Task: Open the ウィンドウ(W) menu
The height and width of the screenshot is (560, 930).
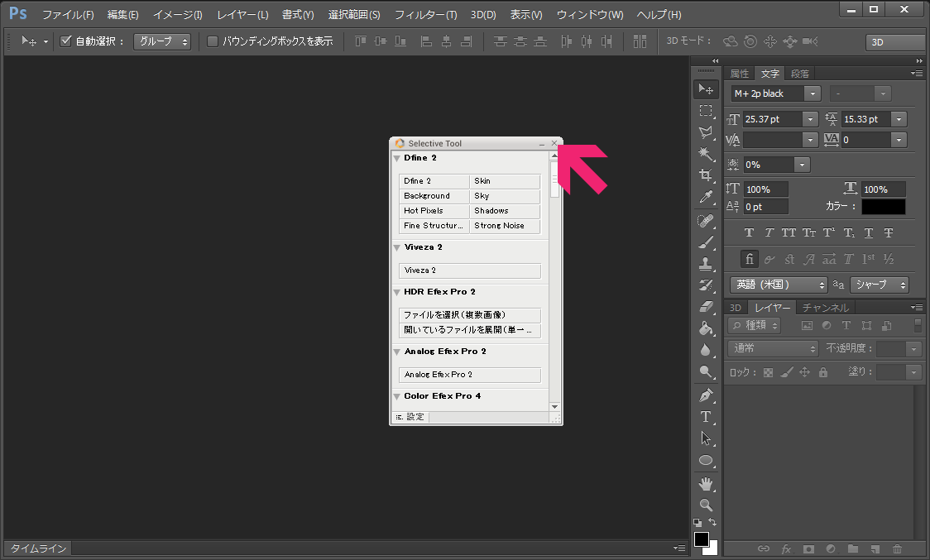Action: [590, 14]
